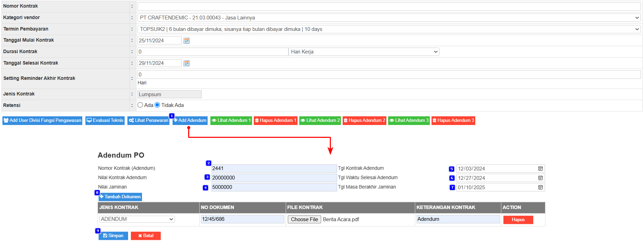Click the Nilai Jaminan label
The image size is (644, 242).
(112, 187)
